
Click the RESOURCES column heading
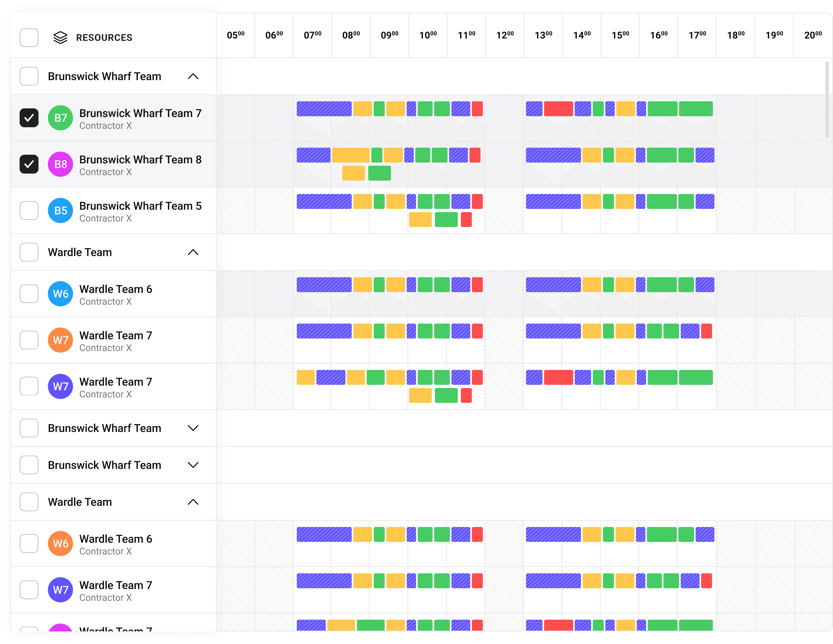[x=104, y=37]
